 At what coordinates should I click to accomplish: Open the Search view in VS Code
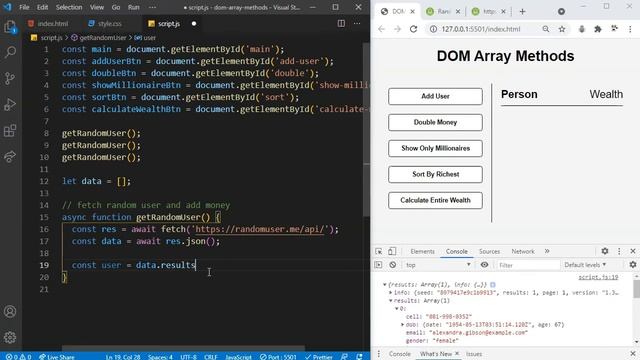pyautogui.click(x=10, y=51)
